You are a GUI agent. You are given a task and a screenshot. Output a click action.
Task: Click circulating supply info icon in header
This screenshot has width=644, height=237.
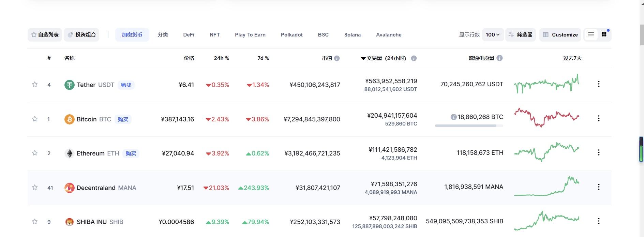pyautogui.click(x=499, y=58)
